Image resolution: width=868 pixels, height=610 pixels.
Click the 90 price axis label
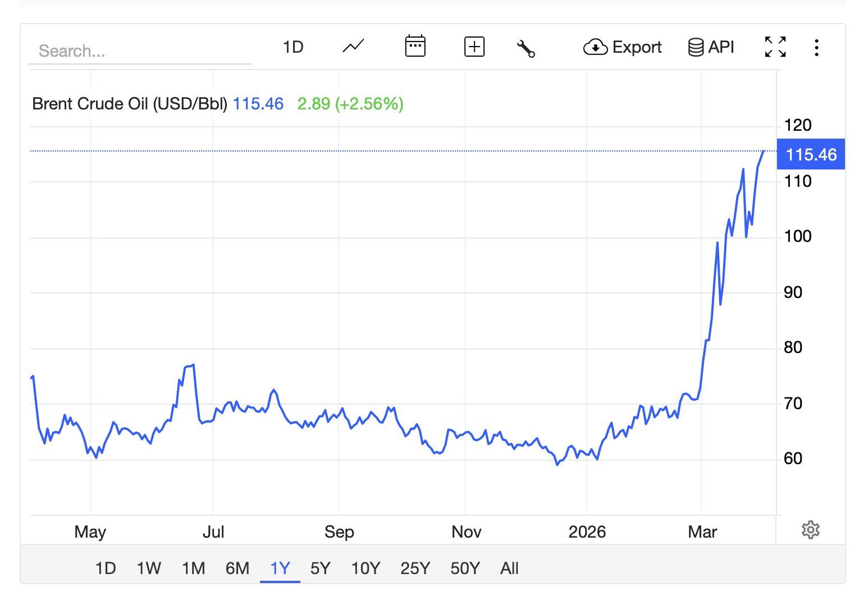pyautogui.click(x=793, y=292)
